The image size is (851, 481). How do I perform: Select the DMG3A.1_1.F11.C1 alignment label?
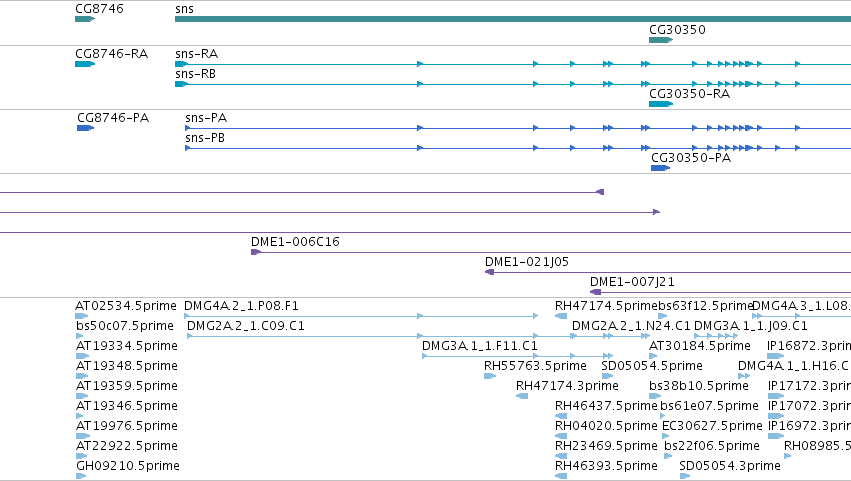(480, 346)
